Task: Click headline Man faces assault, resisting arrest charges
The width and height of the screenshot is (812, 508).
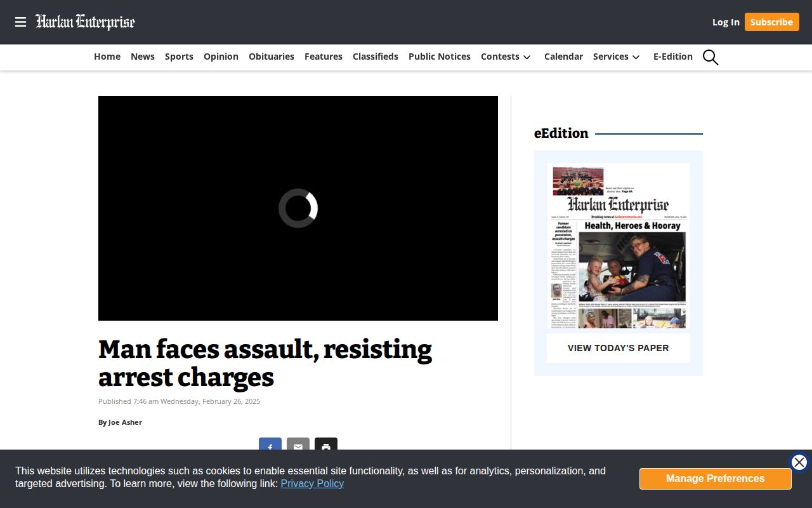Action: (265, 363)
